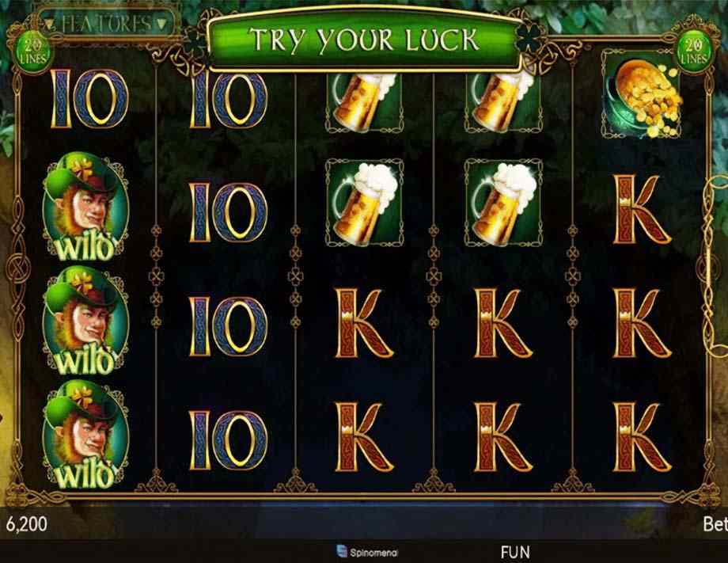Viewport: 728px width, 563px height.
Task: Click the bottom K symbol on third reel
Action: click(365, 437)
